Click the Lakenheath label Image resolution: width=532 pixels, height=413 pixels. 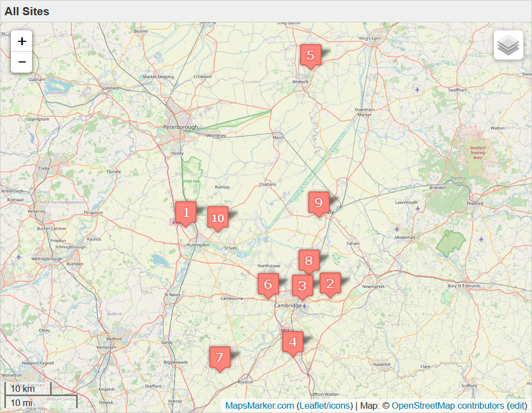click(x=406, y=203)
